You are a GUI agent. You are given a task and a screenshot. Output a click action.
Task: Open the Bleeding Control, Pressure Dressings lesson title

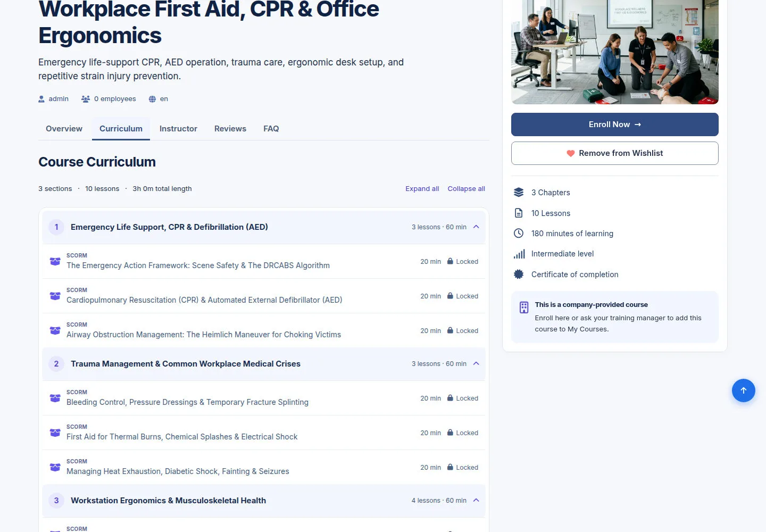(x=187, y=402)
